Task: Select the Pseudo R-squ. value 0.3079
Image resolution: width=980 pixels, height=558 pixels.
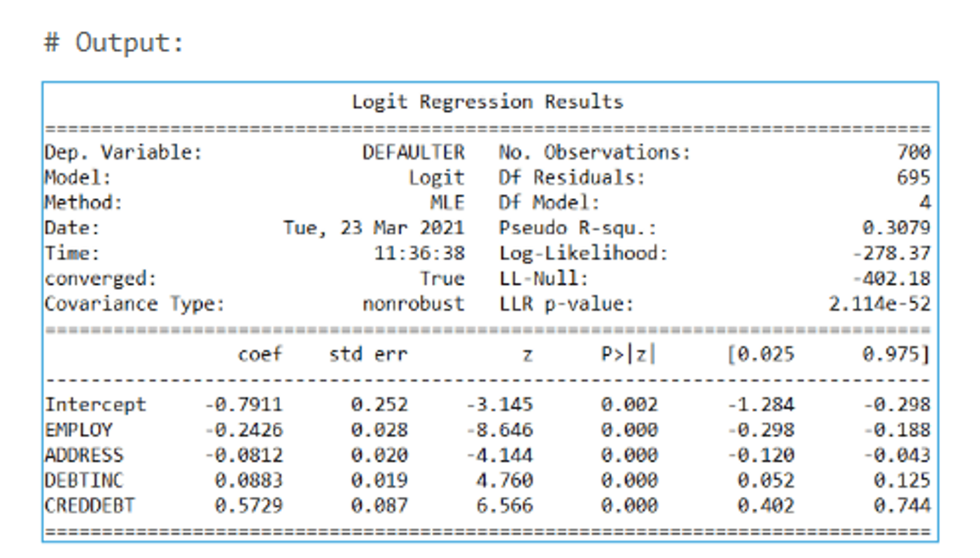Action: coord(897,228)
